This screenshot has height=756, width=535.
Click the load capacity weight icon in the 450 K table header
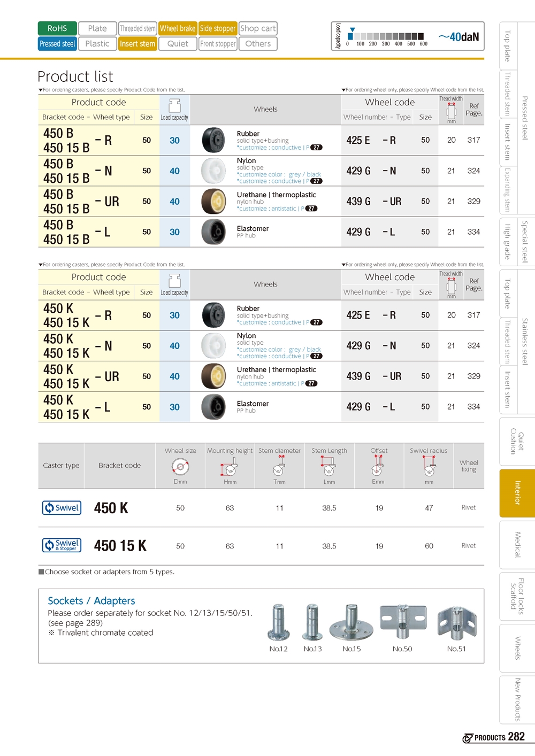[x=174, y=280]
